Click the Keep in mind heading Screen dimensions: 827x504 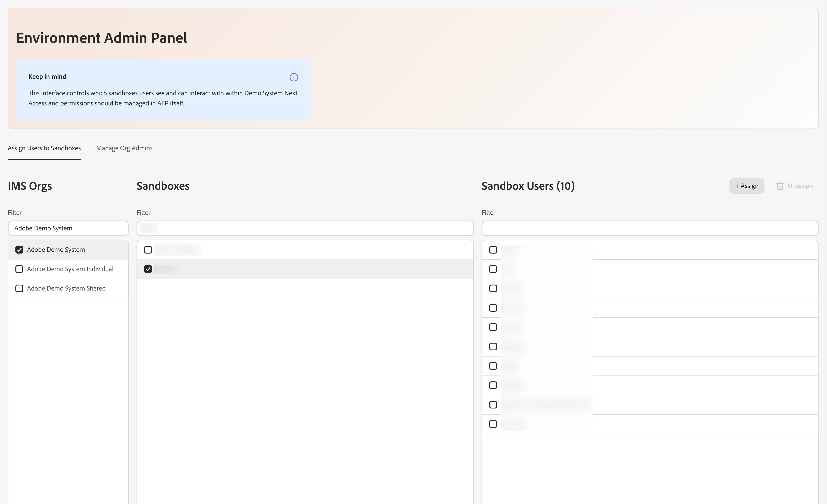point(47,77)
